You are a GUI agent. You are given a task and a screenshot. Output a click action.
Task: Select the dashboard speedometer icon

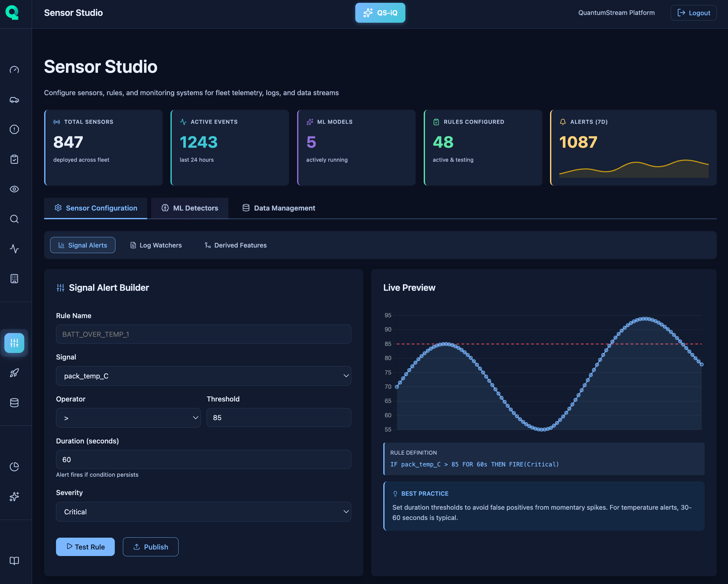14,70
